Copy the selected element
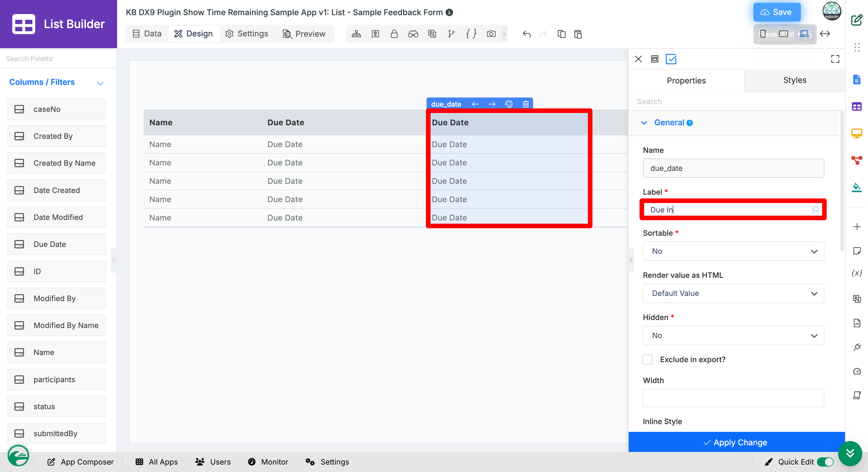Image resolution: width=868 pixels, height=472 pixels. [x=561, y=34]
